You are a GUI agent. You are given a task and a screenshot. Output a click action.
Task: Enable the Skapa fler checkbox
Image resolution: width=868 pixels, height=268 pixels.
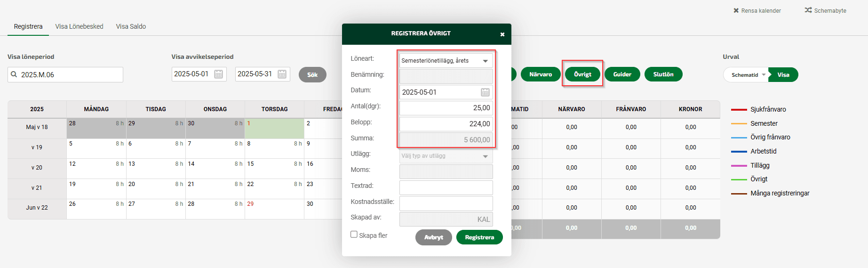tap(354, 235)
